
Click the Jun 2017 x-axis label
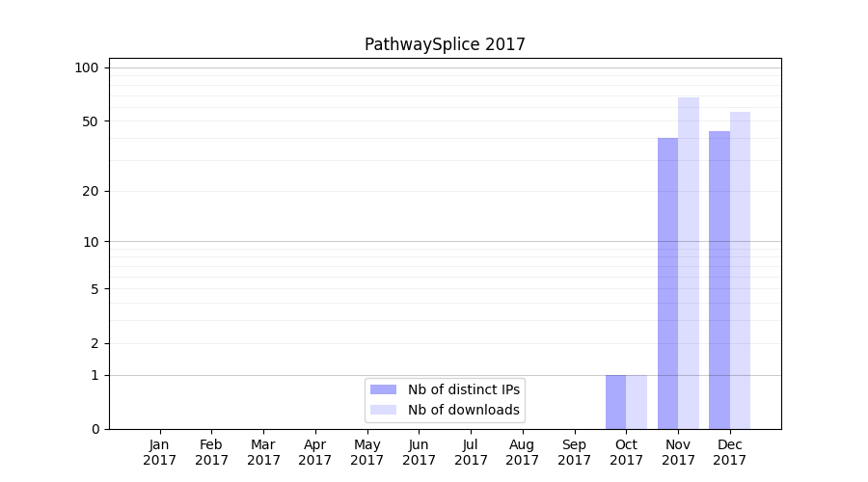click(x=419, y=452)
